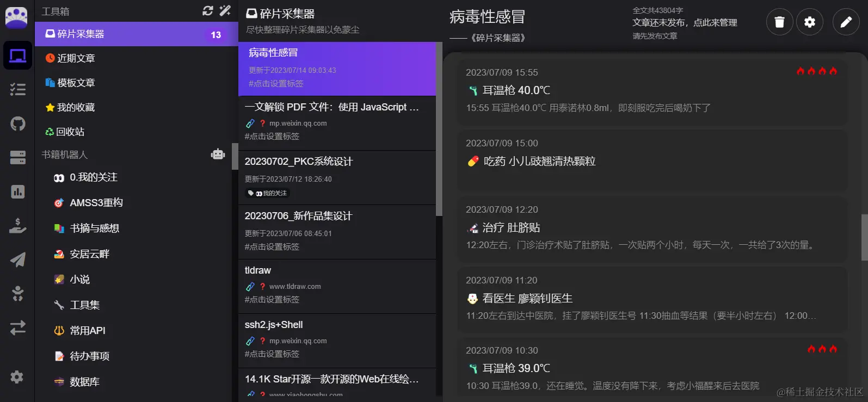This screenshot has width=868, height=402.
Task: Open the 20230706_新作品集设计 article
Action: [337, 232]
